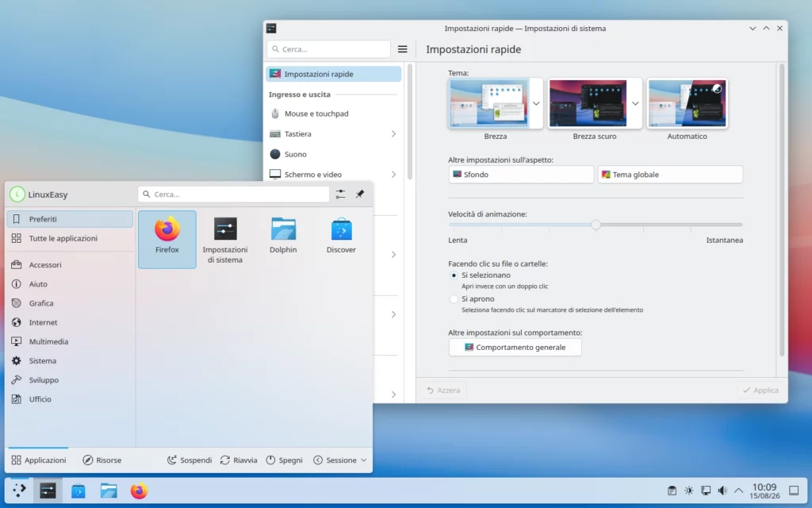Image resolution: width=812 pixels, height=508 pixels.
Task: Select the Automatico theme thumbnail
Action: (x=688, y=103)
